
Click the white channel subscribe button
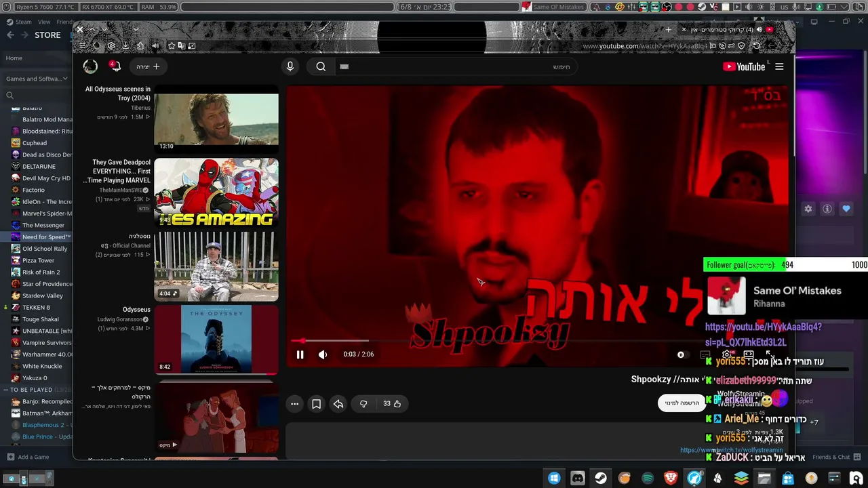coord(682,403)
